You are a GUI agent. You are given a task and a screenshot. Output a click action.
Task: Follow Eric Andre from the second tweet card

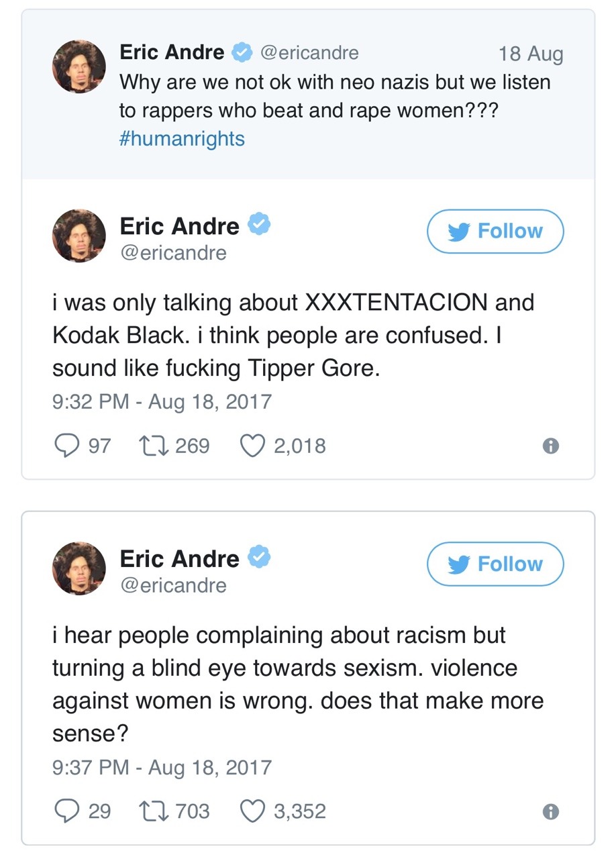click(x=495, y=564)
